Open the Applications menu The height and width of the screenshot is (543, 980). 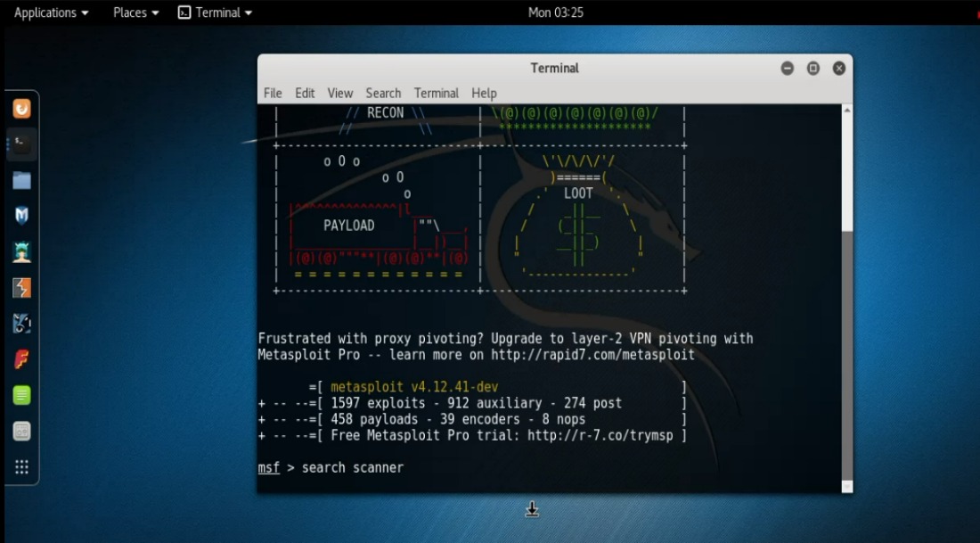click(x=52, y=12)
